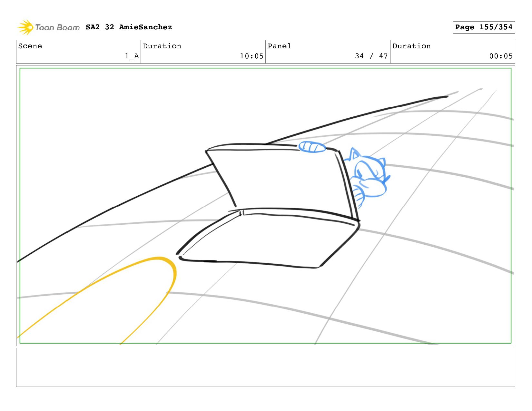Select the scene value '1_A'
The height and width of the screenshot is (411, 532).
[x=132, y=56]
